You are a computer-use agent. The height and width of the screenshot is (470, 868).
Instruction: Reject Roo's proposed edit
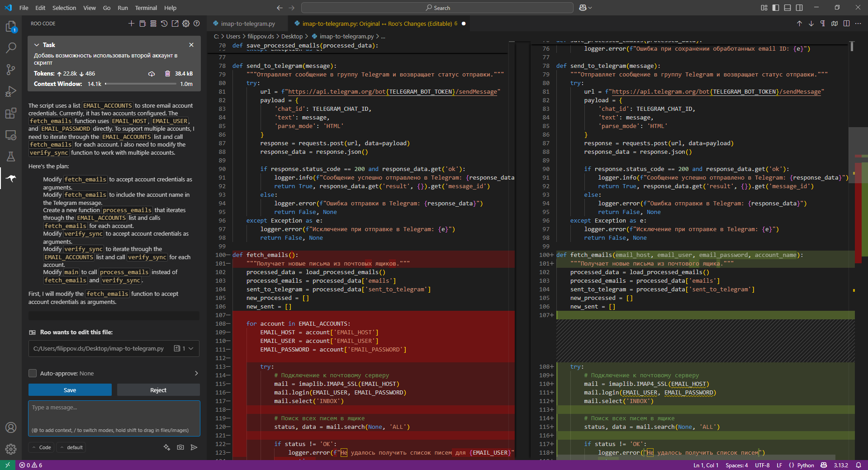pos(158,390)
